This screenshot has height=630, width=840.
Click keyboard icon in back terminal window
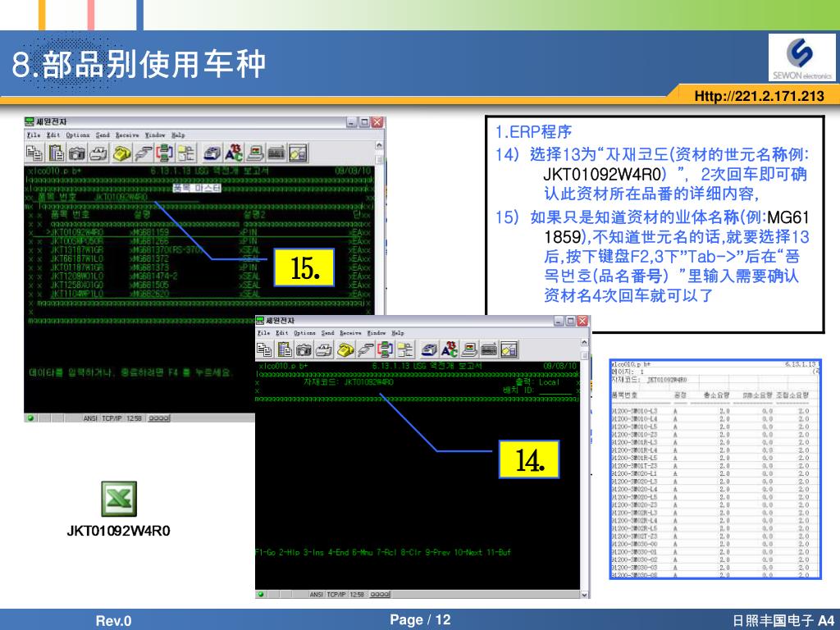click(x=276, y=153)
